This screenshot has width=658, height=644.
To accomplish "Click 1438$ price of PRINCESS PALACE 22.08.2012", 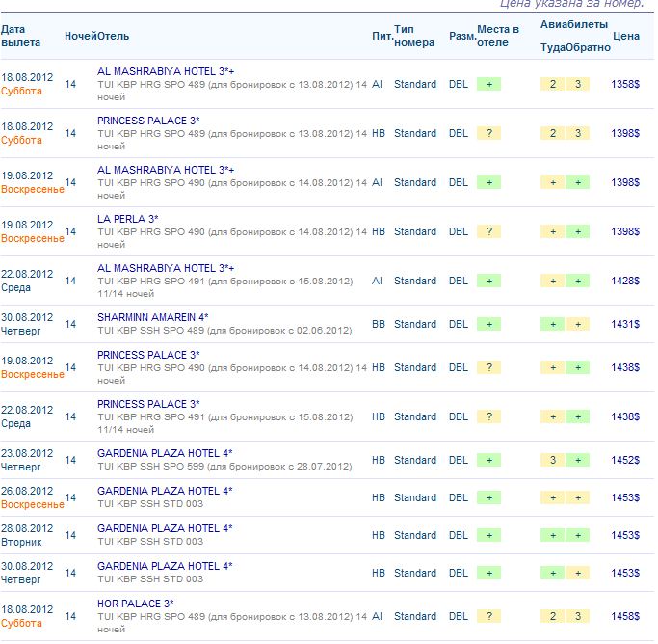I will click(x=625, y=416).
